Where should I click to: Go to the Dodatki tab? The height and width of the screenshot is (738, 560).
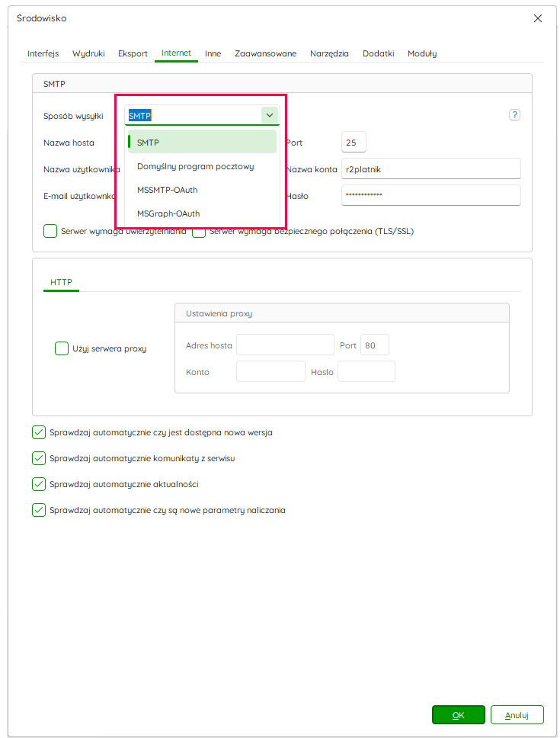379,53
